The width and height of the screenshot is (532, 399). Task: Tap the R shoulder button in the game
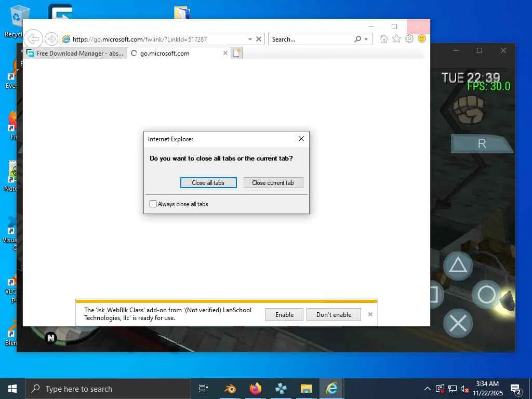pos(482,143)
